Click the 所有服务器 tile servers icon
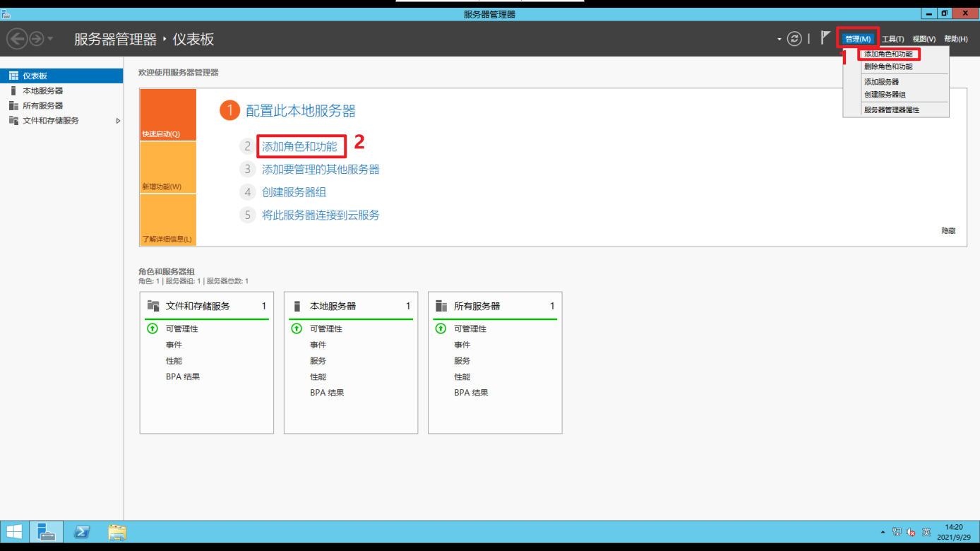 point(441,306)
